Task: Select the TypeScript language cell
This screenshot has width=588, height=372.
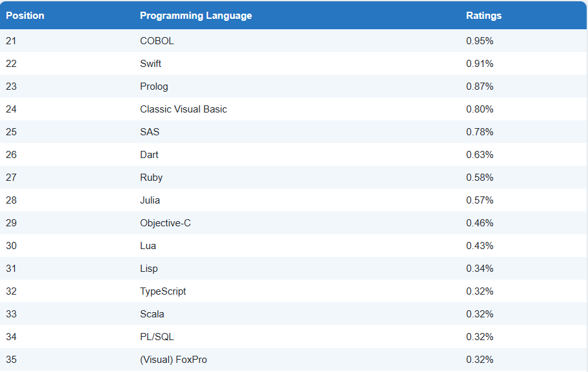Action: 162,291
